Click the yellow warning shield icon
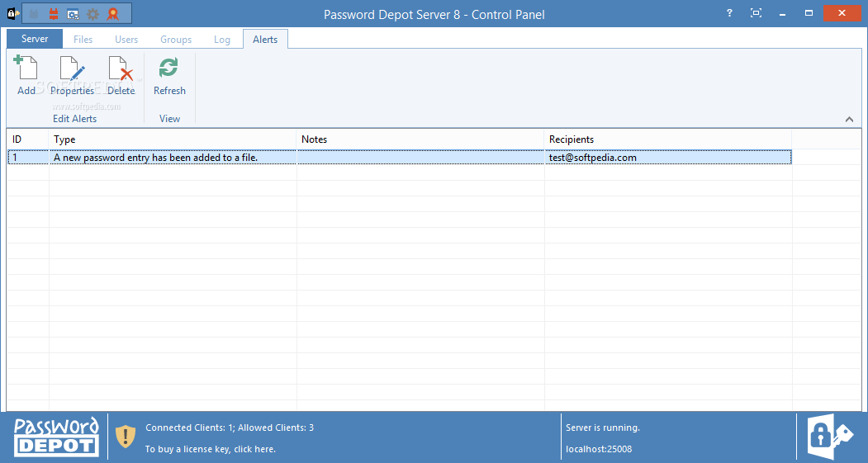The width and height of the screenshot is (868, 463). (x=126, y=437)
